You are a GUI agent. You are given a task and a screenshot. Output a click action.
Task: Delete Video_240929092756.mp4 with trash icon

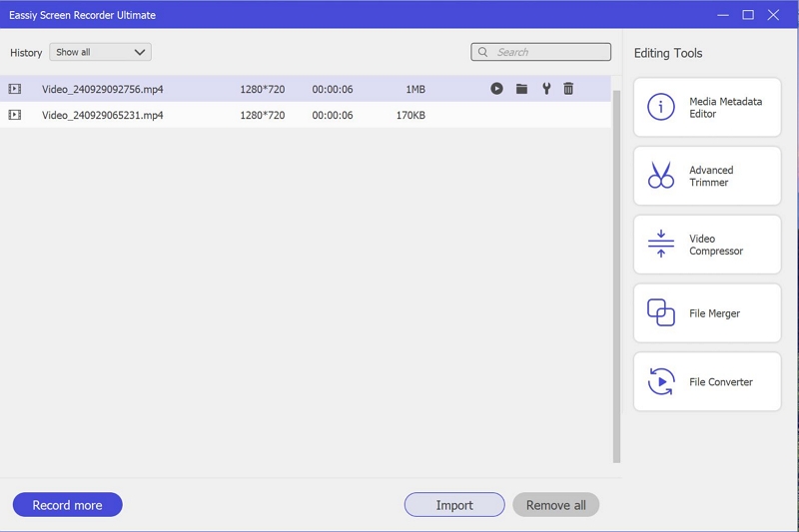click(568, 89)
